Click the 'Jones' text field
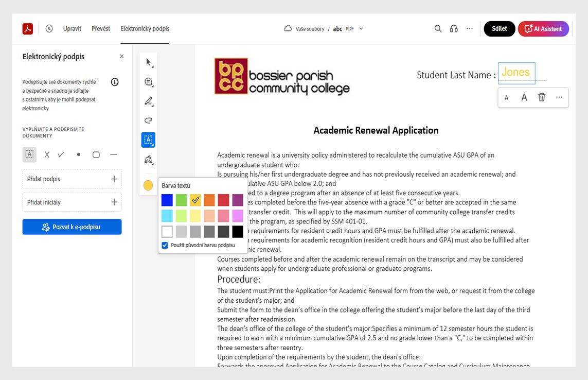The height and width of the screenshot is (380, 588). click(x=516, y=73)
